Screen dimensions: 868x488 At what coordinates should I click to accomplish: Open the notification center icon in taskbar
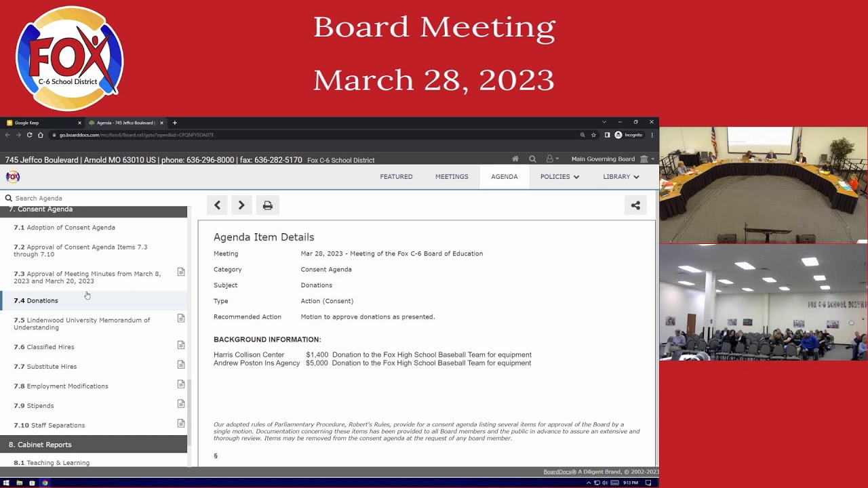coord(648,483)
